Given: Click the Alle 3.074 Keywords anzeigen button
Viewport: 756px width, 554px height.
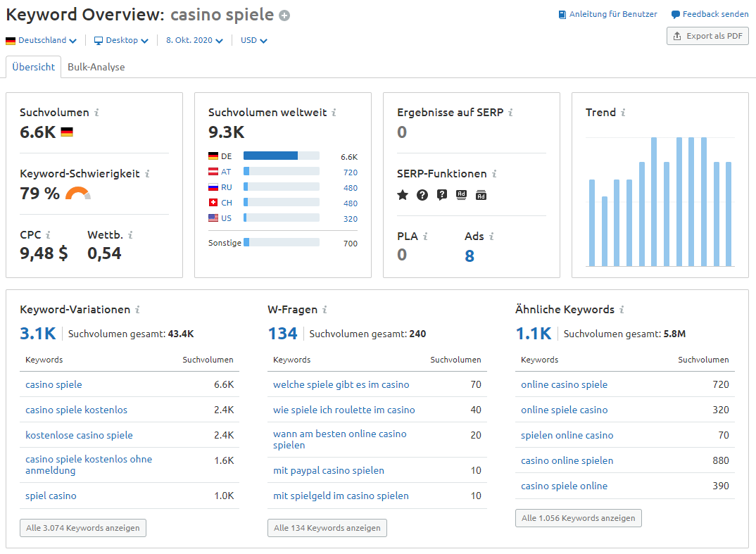Looking at the screenshot, I should pos(82,527).
